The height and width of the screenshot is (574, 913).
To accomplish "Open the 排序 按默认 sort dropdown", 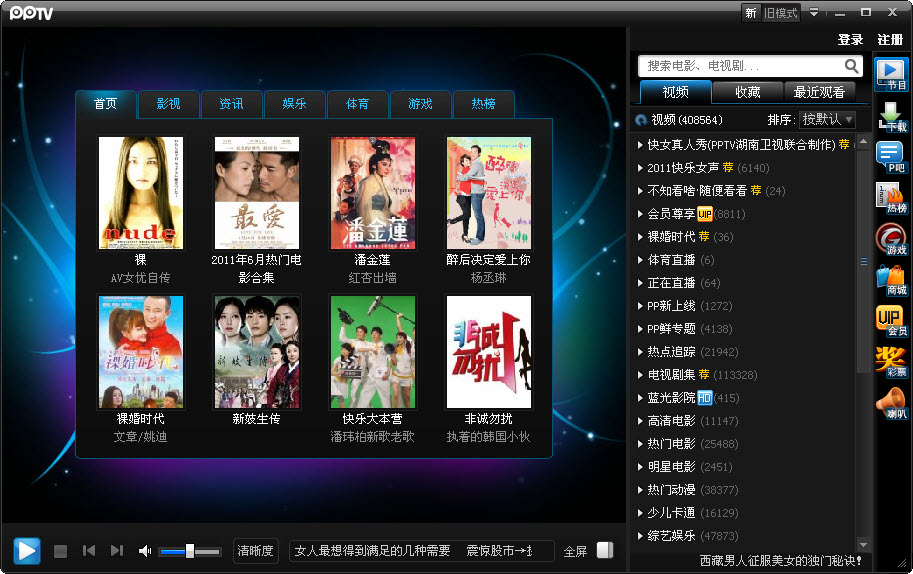I will click(x=827, y=119).
